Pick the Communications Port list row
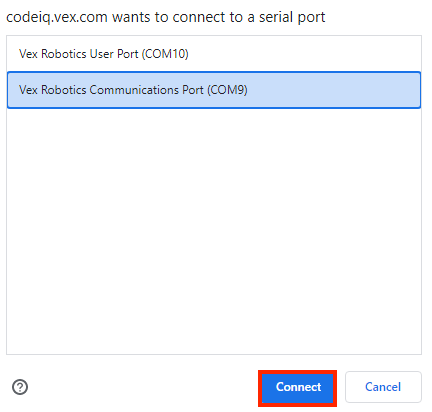This screenshot has width=432, height=412. [x=214, y=90]
